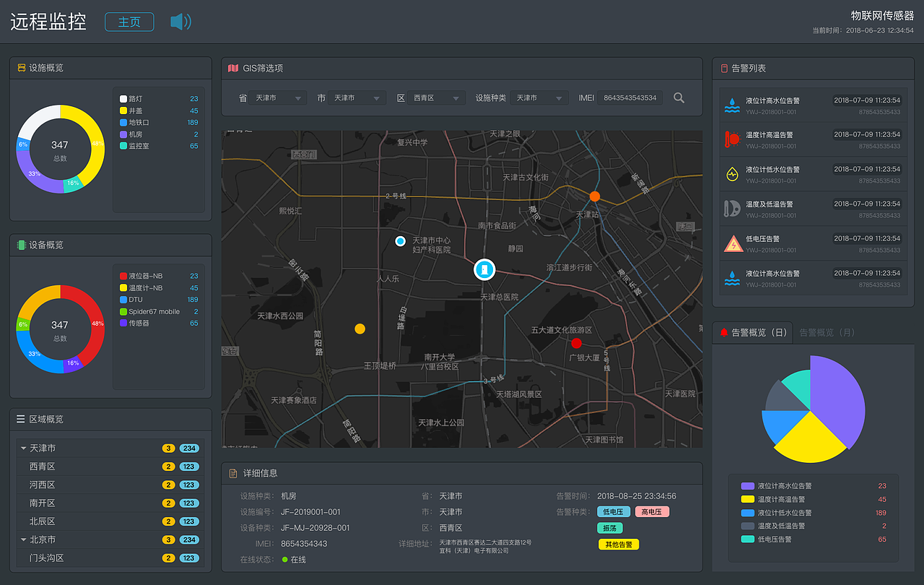Click the 告警列表 header icon

[x=725, y=69]
